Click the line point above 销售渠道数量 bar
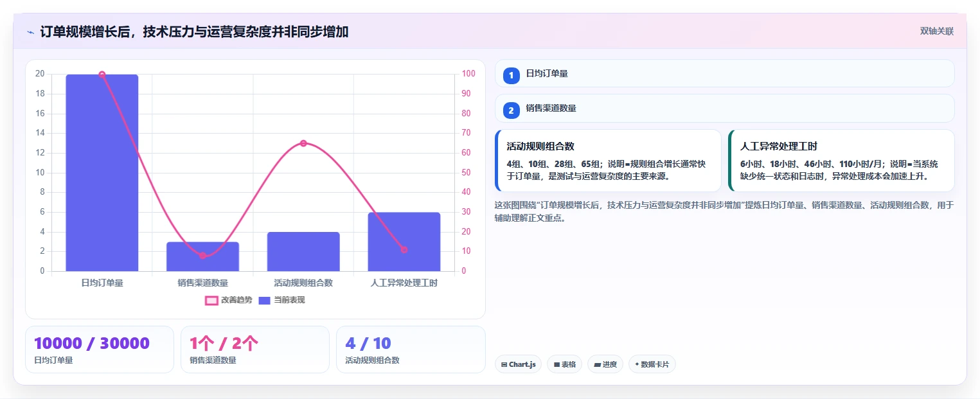The width and height of the screenshot is (980, 399). tap(203, 256)
